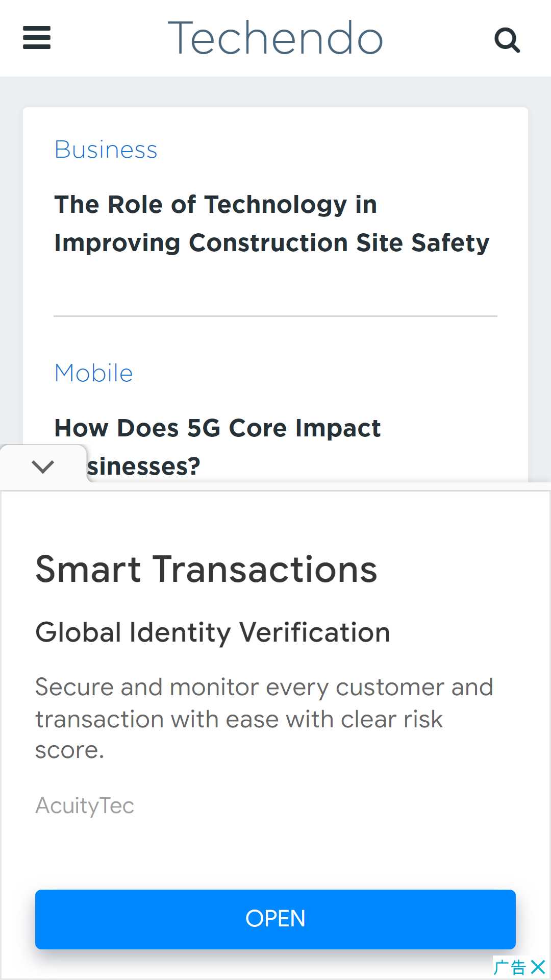Open the AcuityTec advertiser link
Image resolution: width=551 pixels, height=980 pixels.
85,805
